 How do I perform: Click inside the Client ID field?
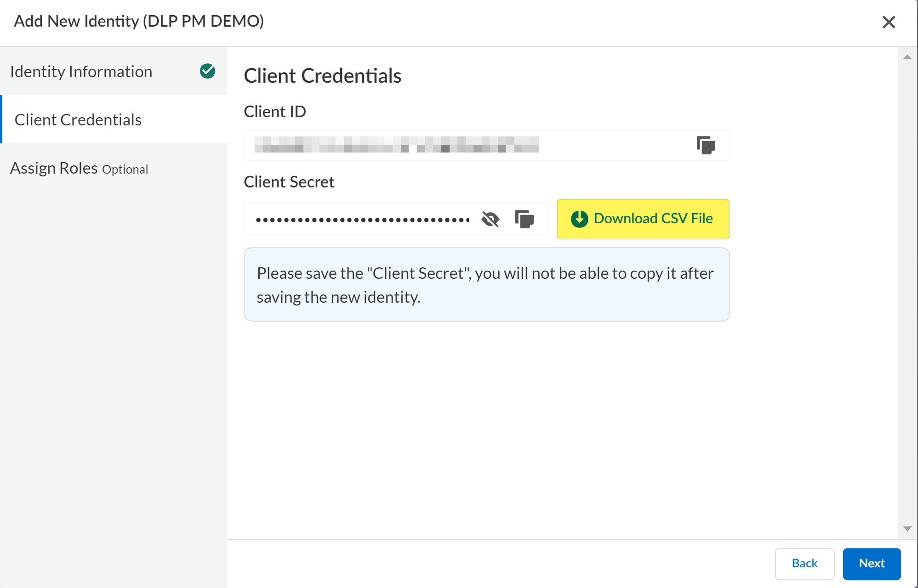coord(460,145)
